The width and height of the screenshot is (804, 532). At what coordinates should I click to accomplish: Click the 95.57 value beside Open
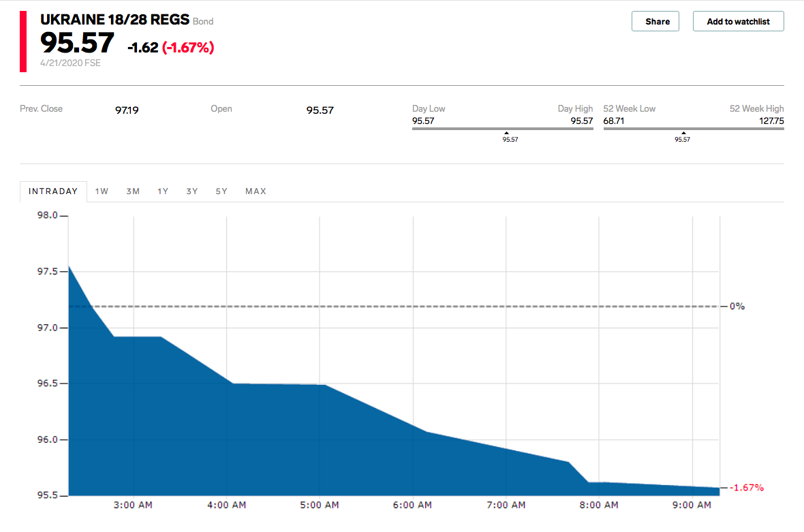pyautogui.click(x=320, y=110)
